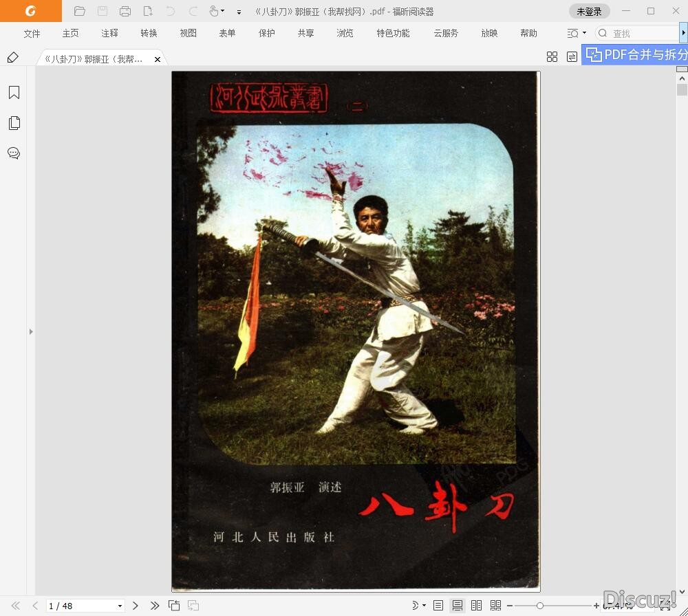Screen dimensions: 688x616
Task: Go to the first page button
Action: click(x=15, y=606)
